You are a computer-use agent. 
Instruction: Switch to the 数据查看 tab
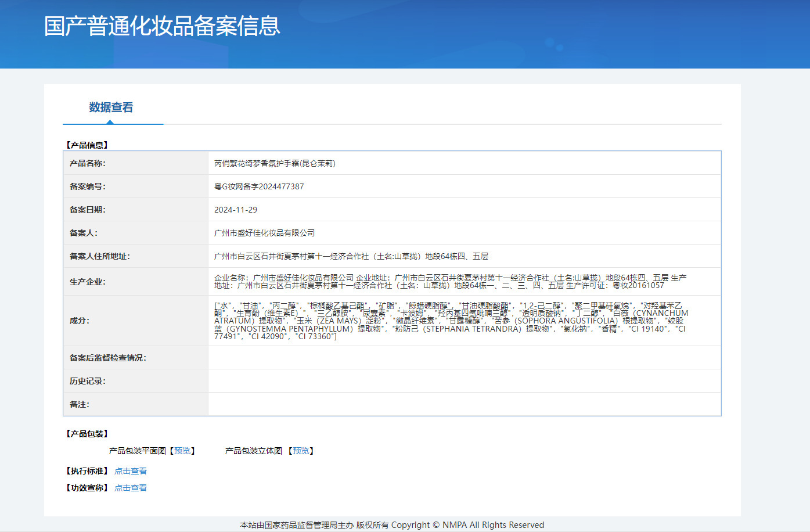point(111,107)
